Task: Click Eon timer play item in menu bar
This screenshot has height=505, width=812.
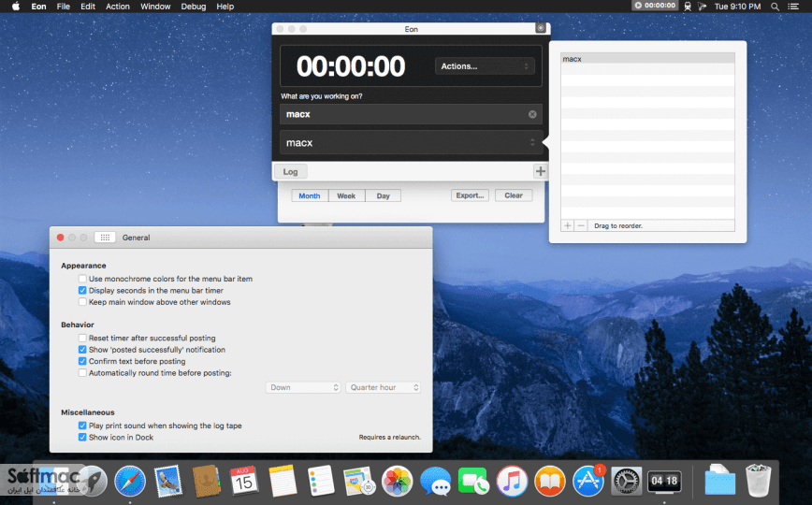Action: pos(655,6)
